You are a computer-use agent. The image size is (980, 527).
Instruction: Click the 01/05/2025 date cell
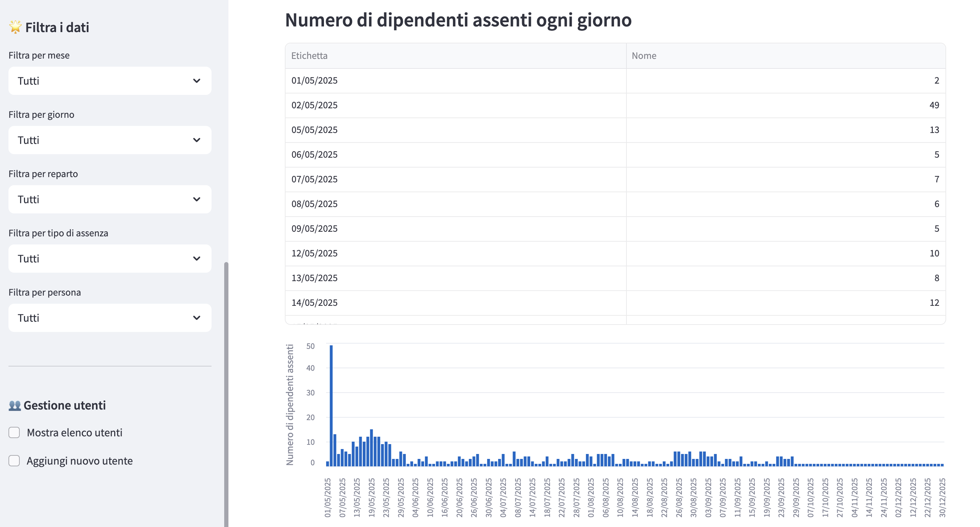coord(314,80)
